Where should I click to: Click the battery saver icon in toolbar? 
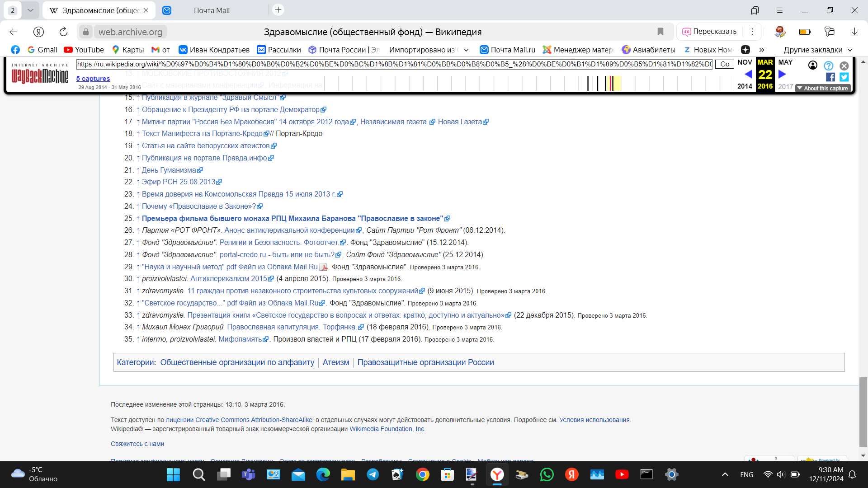(805, 32)
